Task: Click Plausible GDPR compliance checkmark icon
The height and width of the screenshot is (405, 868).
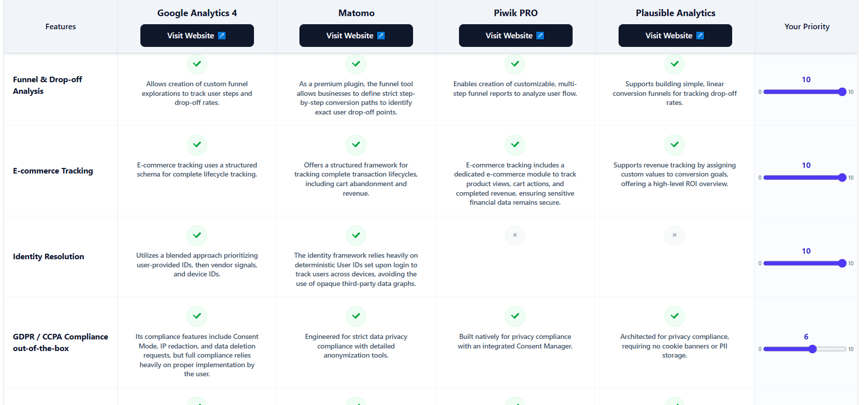Action: 675,316
